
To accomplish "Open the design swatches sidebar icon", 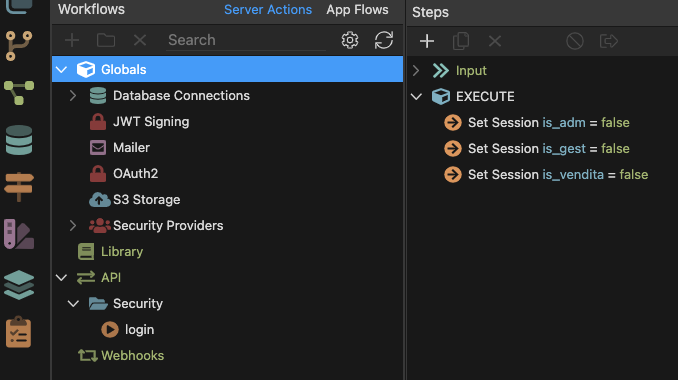I will pos(19,234).
